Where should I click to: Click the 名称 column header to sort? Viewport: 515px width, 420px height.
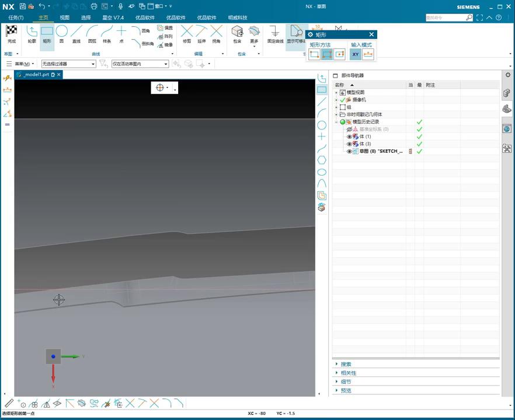tap(339, 85)
